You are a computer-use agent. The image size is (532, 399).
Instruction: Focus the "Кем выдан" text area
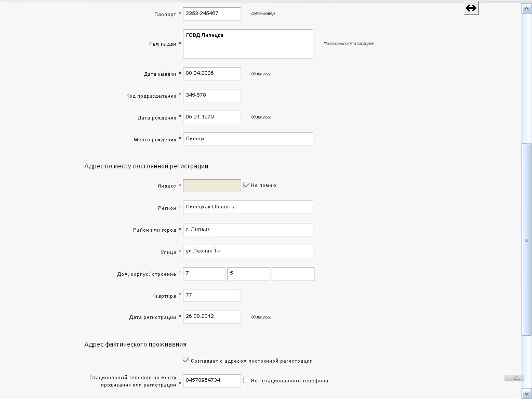[x=248, y=44]
